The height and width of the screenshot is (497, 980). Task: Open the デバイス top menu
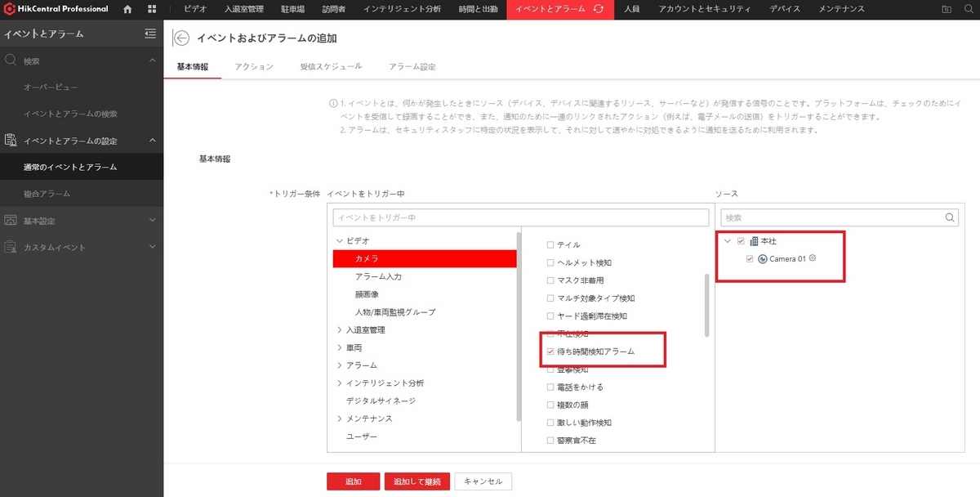784,9
